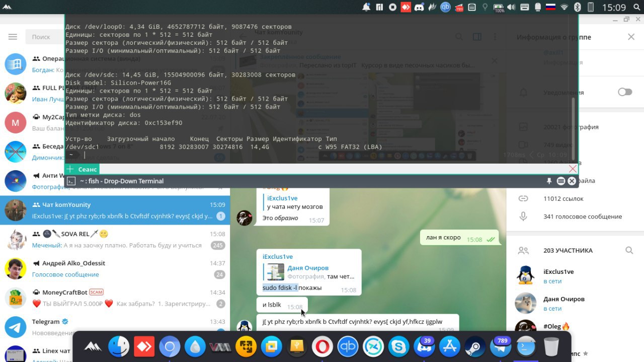Search members with the 203 УЧАСТНИКА magnifier
The height and width of the screenshot is (362, 644).
tap(629, 250)
